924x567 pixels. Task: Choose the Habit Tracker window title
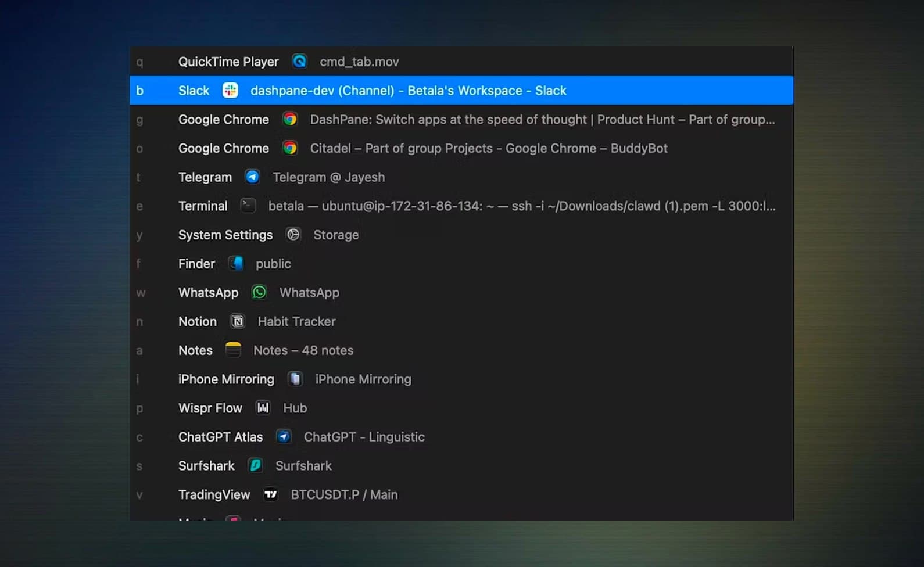click(296, 321)
